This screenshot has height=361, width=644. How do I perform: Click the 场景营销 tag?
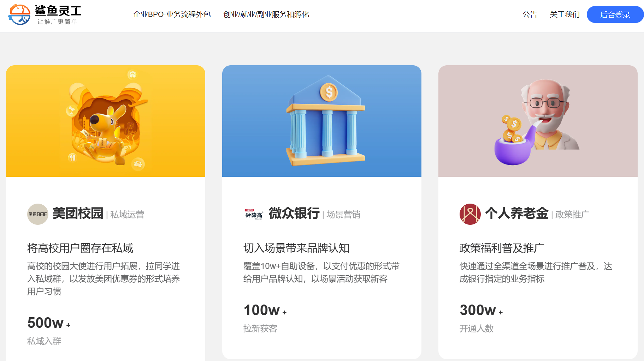[x=343, y=215]
